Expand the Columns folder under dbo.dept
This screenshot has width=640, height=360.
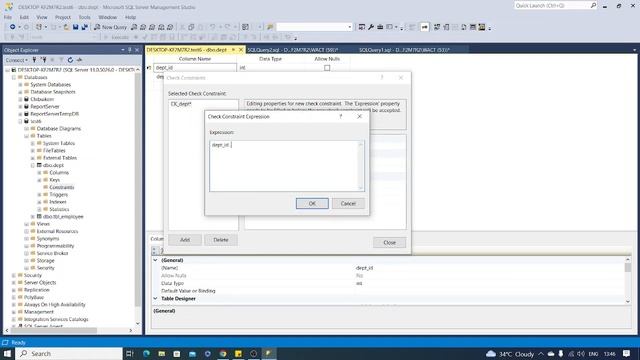click(40, 173)
